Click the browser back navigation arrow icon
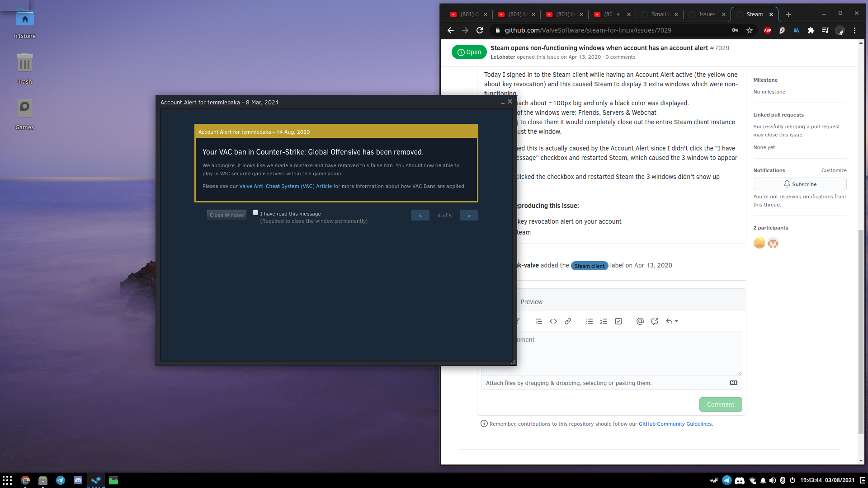 pos(451,30)
